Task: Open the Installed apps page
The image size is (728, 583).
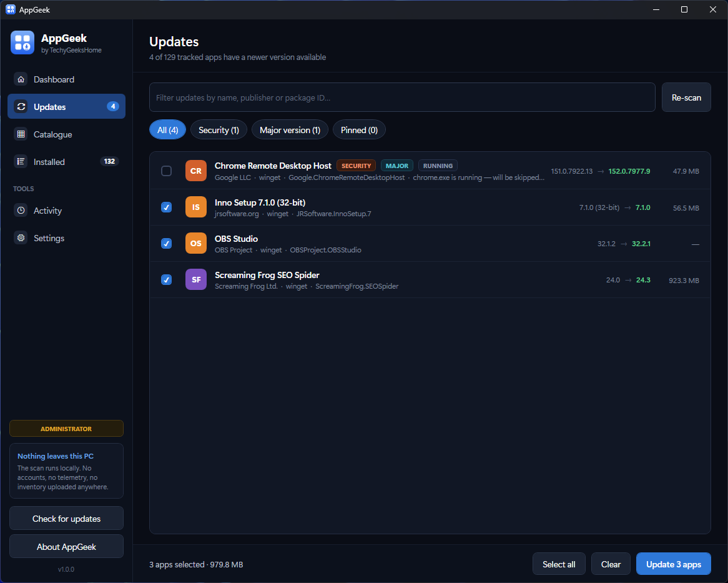Action: click(66, 162)
